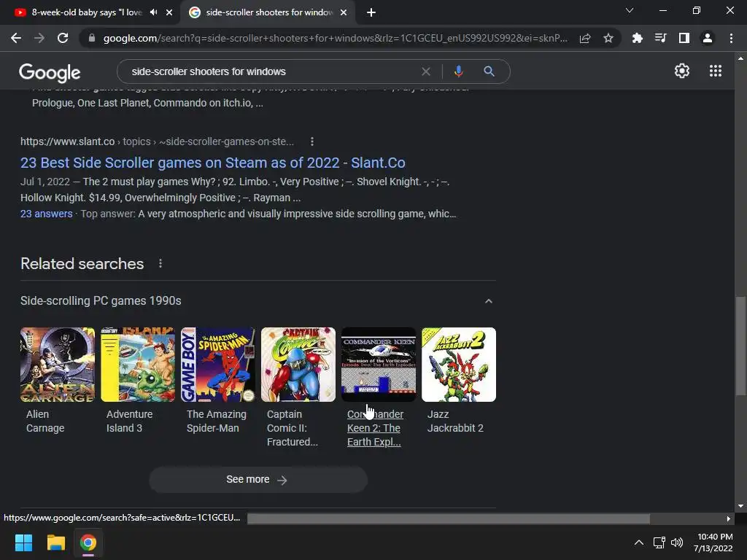Click the browser forward arrow
Screen dimensions: 747x560
pyautogui.click(x=39, y=38)
